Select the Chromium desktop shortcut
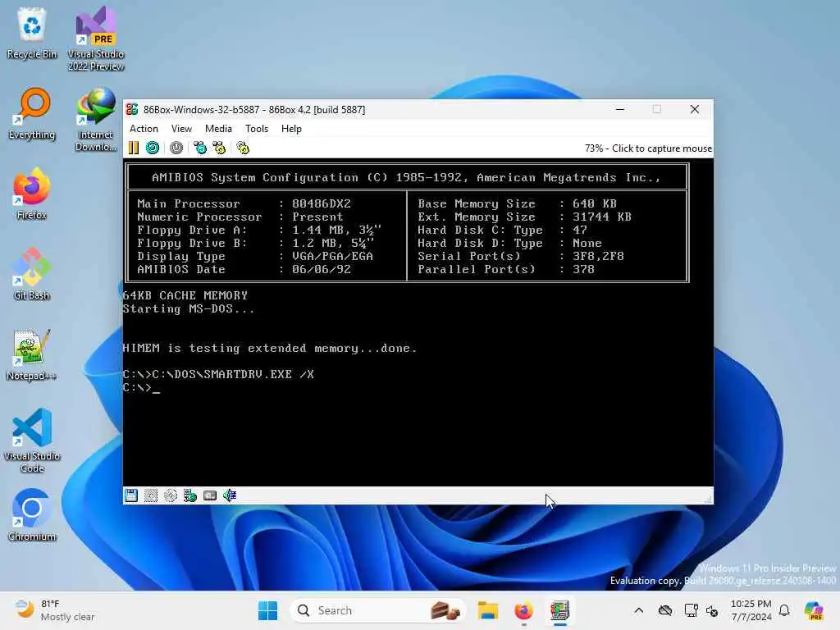840x630 pixels. click(32, 515)
